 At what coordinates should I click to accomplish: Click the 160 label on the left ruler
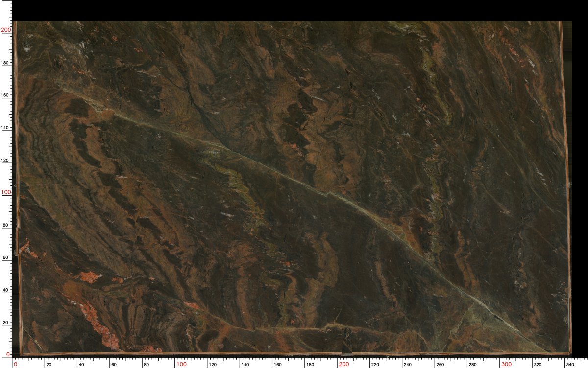6,95
